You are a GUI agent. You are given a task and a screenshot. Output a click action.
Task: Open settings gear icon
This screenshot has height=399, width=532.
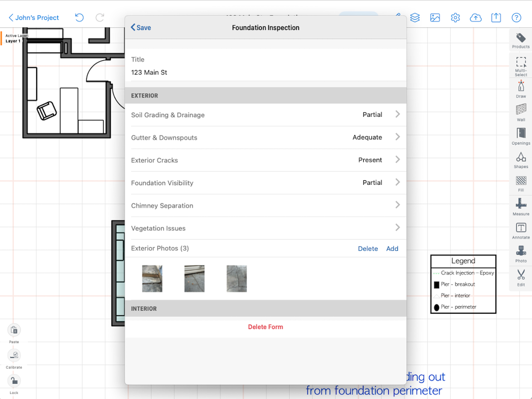[455, 18]
